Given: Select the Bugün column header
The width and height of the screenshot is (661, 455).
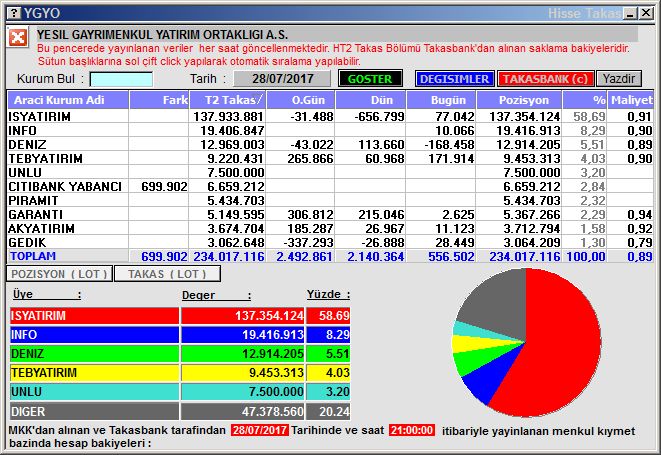Looking at the screenshot, I should pos(441,100).
